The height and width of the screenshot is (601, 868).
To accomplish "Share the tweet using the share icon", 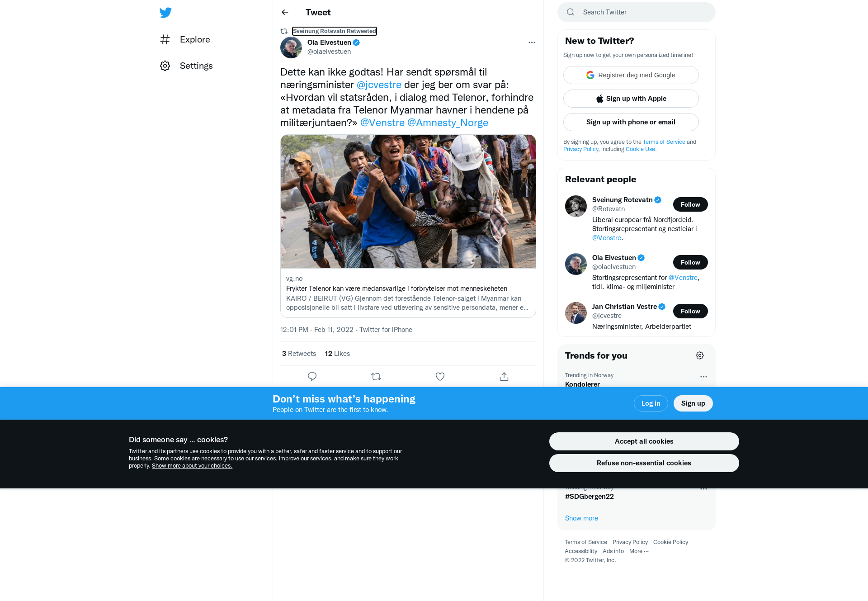I will tap(504, 376).
